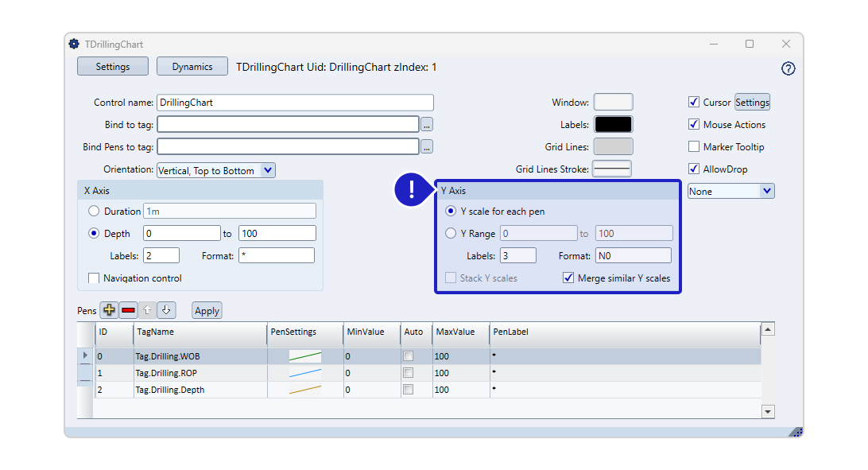
Task: Click the red minus remove pen icon
Action: pyautogui.click(x=129, y=310)
